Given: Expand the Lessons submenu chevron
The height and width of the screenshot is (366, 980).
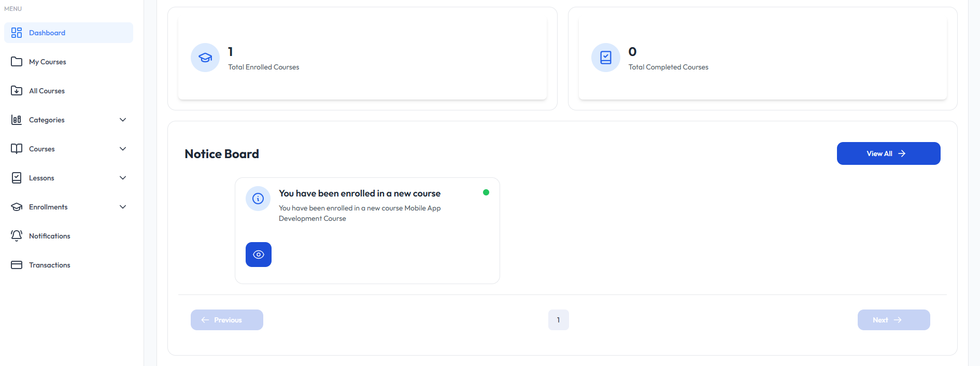Looking at the screenshot, I should click(x=123, y=178).
